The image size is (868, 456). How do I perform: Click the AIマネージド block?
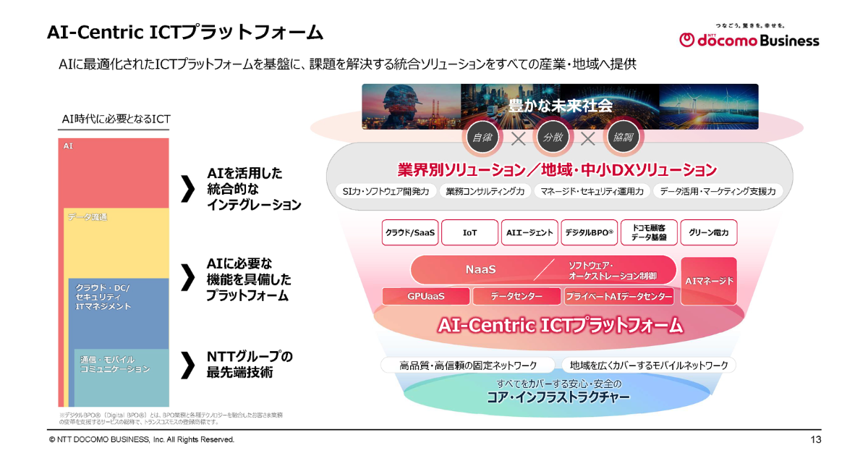[x=708, y=280]
